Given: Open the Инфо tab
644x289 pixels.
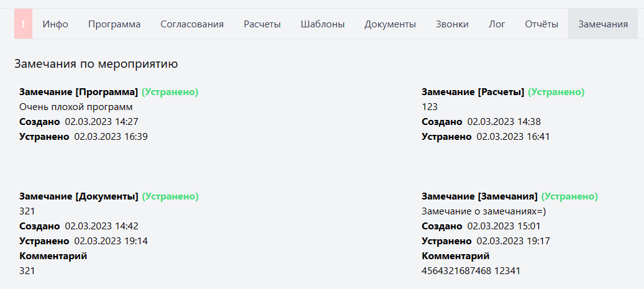Looking at the screenshot, I should coord(55,24).
